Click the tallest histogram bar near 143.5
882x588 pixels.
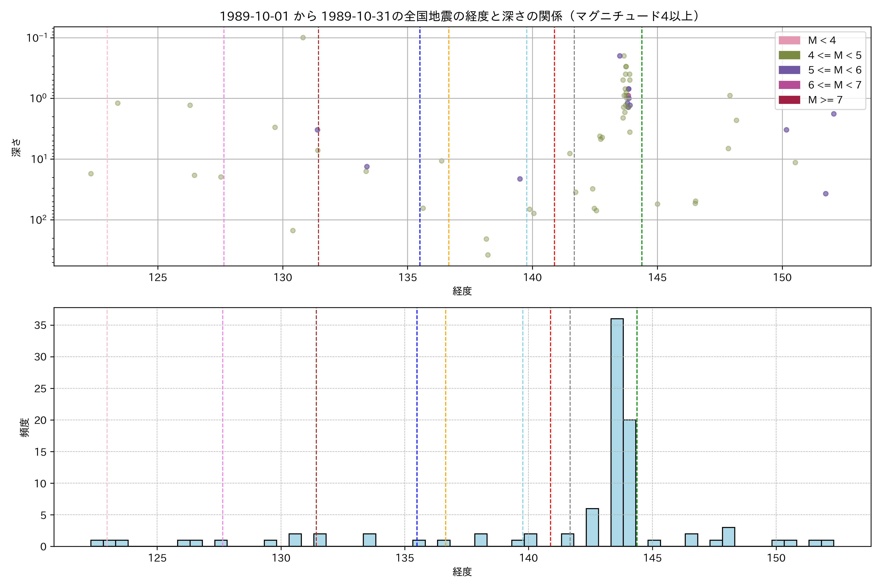coord(617,431)
